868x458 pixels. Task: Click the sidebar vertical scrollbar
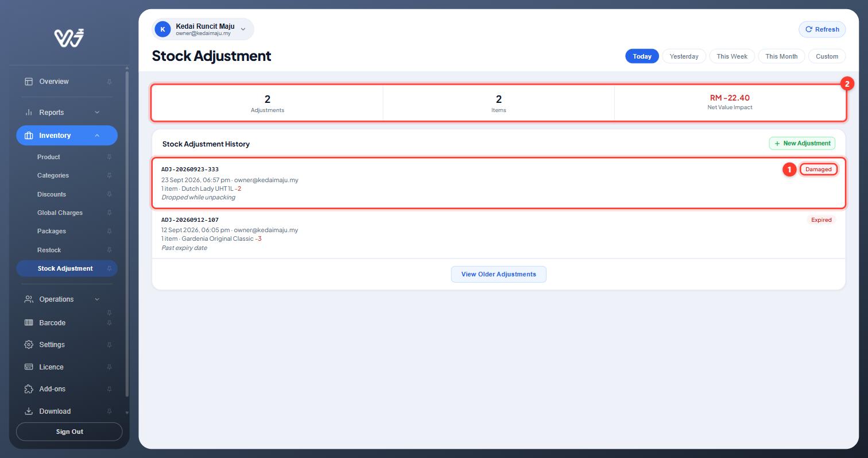point(127,233)
